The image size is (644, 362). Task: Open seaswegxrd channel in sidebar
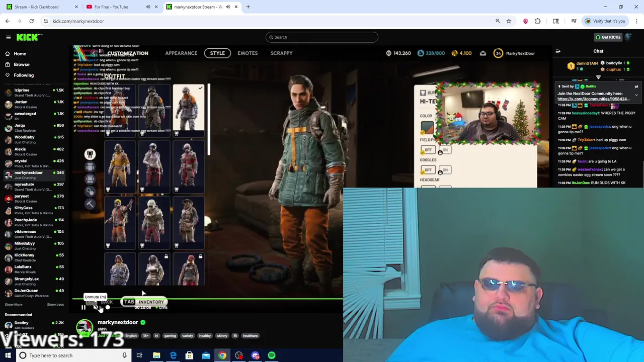point(34,116)
